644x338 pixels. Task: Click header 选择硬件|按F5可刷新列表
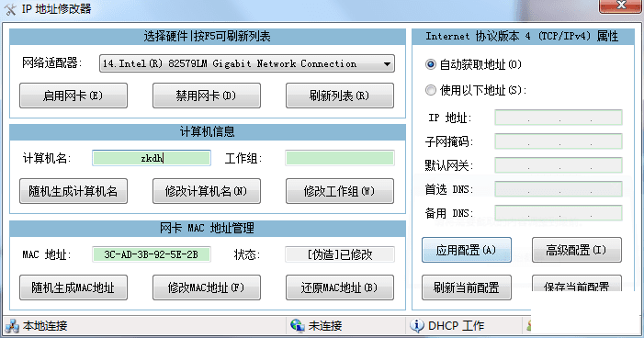click(x=207, y=37)
